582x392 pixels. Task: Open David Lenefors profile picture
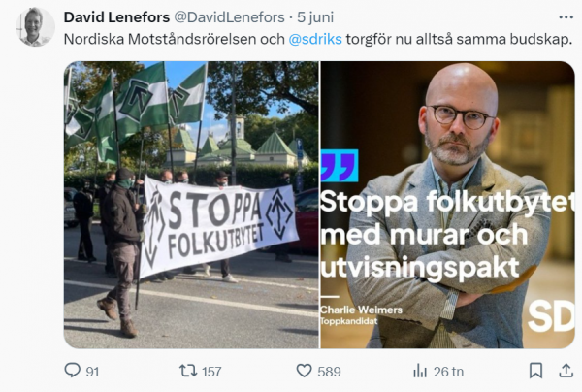click(x=35, y=27)
